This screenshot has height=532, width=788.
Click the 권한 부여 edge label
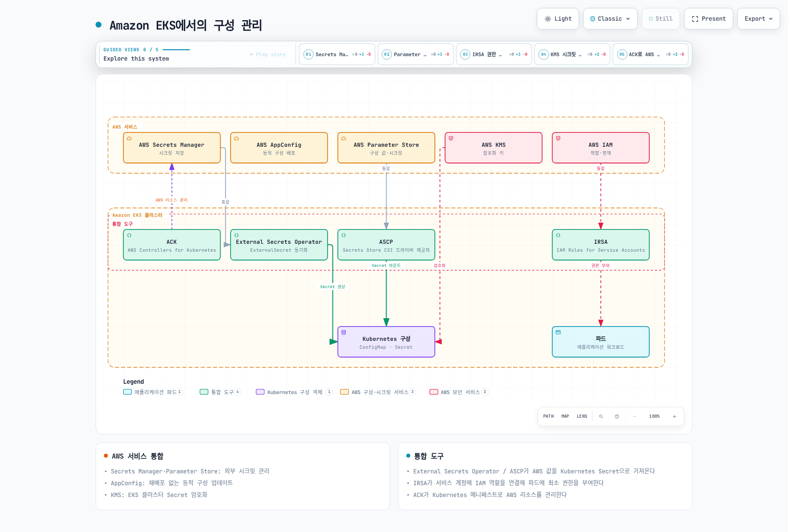(x=600, y=266)
